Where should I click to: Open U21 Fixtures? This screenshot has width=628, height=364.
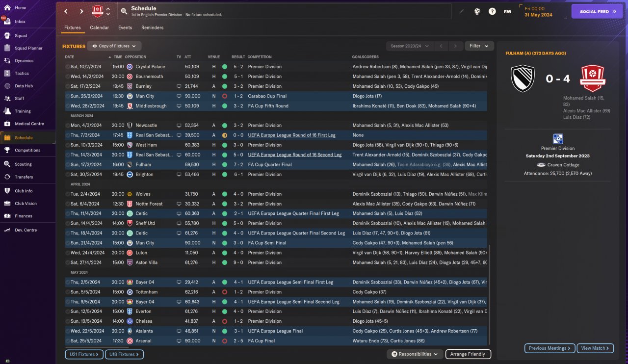coord(84,354)
